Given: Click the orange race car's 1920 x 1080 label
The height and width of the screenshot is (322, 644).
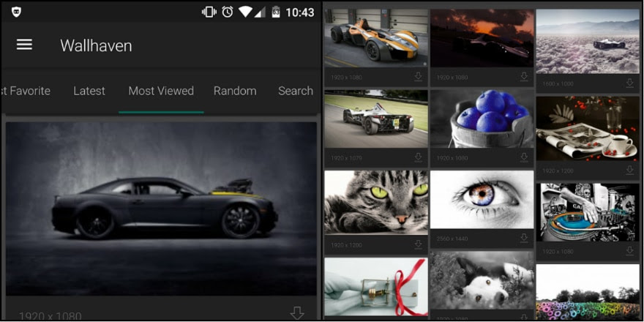Looking at the screenshot, I should point(346,78).
